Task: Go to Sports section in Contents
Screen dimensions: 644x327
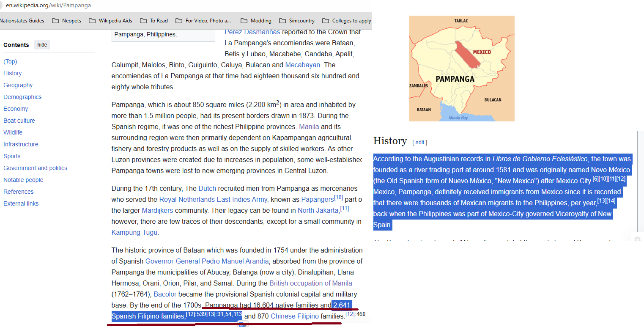Action: pyautogui.click(x=12, y=156)
